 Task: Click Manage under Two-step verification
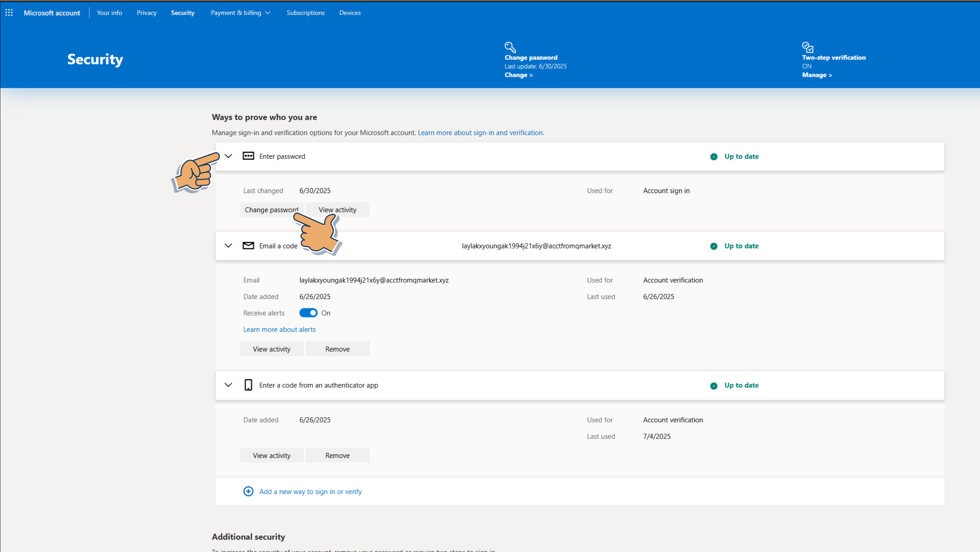[817, 75]
